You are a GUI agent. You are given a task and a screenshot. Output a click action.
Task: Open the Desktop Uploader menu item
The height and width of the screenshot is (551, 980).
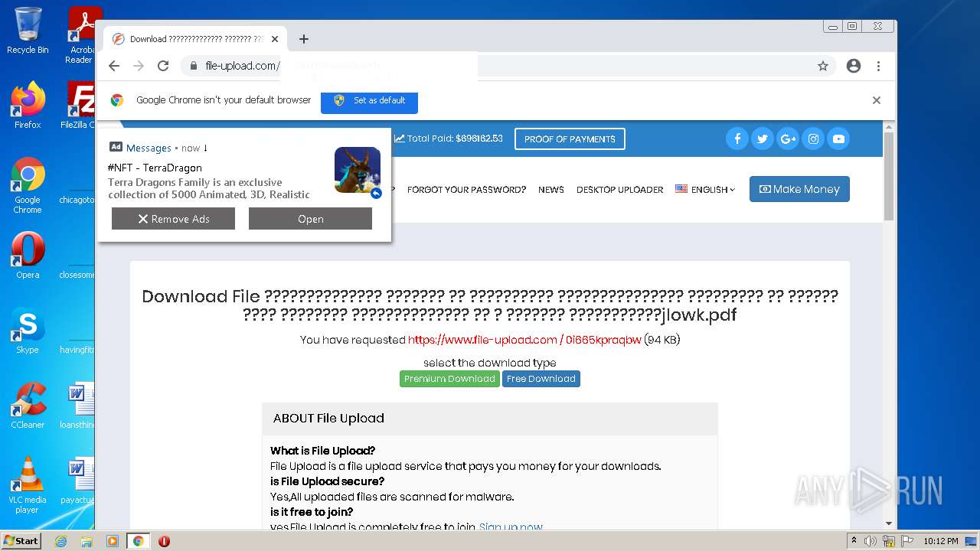click(x=620, y=190)
